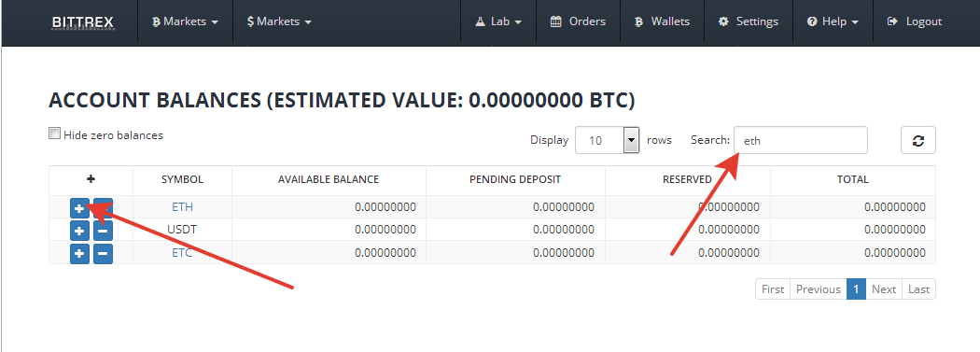Click the ETH symbol link

182,207
